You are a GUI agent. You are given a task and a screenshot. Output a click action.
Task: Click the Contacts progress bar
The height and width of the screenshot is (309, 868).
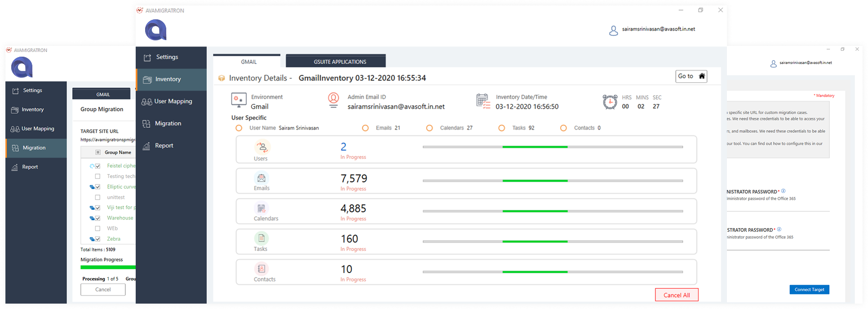pyautogui.click(x=553, y=272)
